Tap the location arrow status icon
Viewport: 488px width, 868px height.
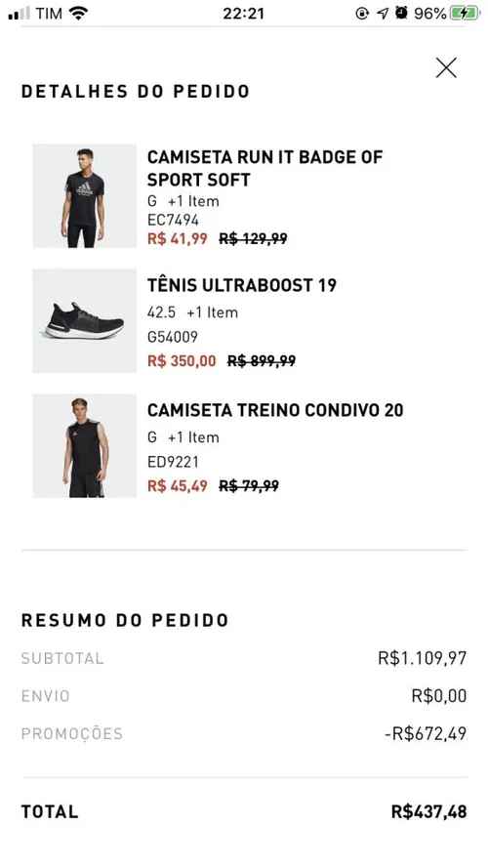coord(383,14)
